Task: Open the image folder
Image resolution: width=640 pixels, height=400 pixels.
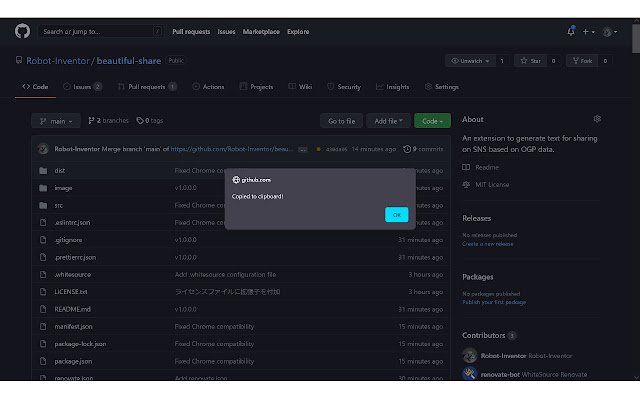Action: coord(63,188)
